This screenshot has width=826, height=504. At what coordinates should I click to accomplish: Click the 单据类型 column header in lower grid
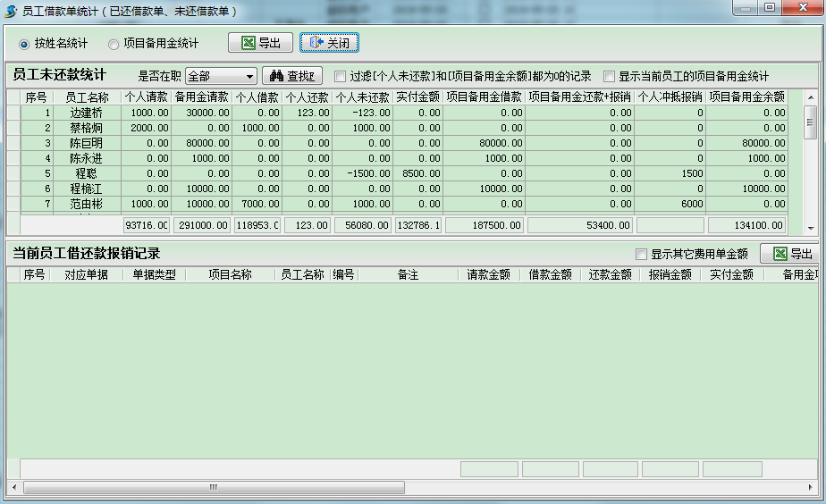coord(155,275)
